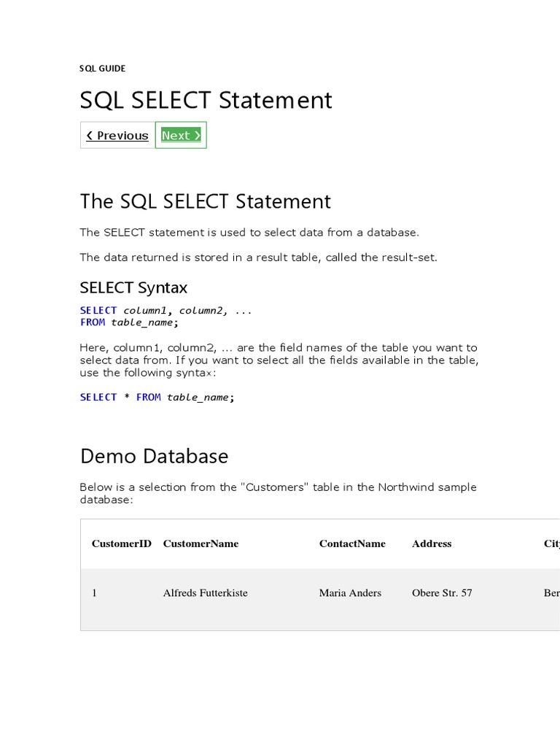Viewport: 560px width, 747px height.
Task: Click the "SELECT * FROM table_name;" code
Action: (x=157, y=397)
